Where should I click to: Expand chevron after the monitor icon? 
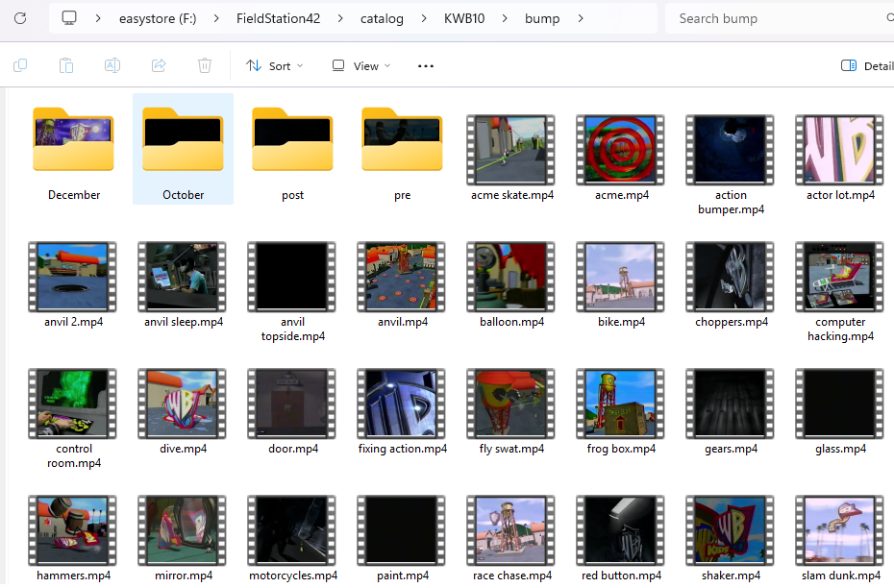[x=98, y=18]
